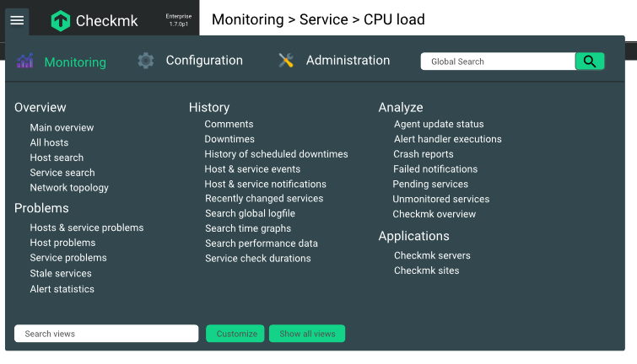Click the Monitoring chart icon
637x364 pixels.
[x=24, y=61]
